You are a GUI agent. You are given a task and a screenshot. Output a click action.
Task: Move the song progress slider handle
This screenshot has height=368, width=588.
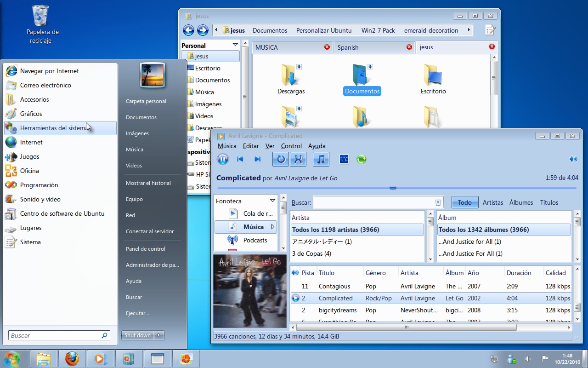[393, 188]
